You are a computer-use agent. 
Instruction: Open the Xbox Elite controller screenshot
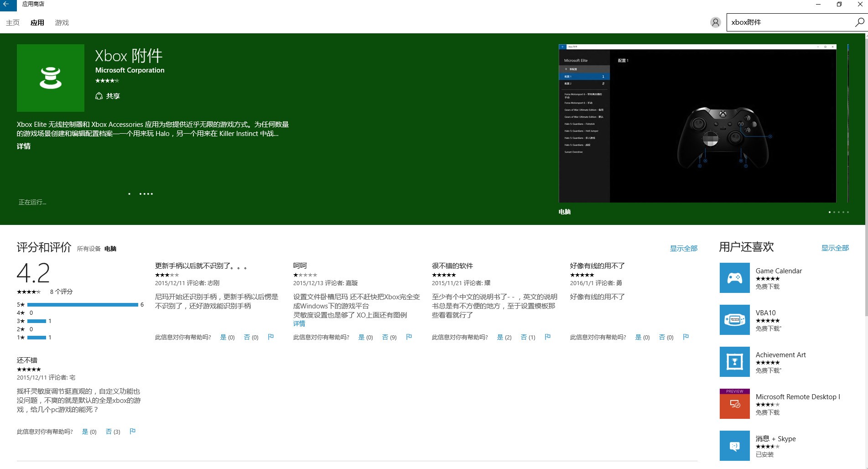click(697, 123)
